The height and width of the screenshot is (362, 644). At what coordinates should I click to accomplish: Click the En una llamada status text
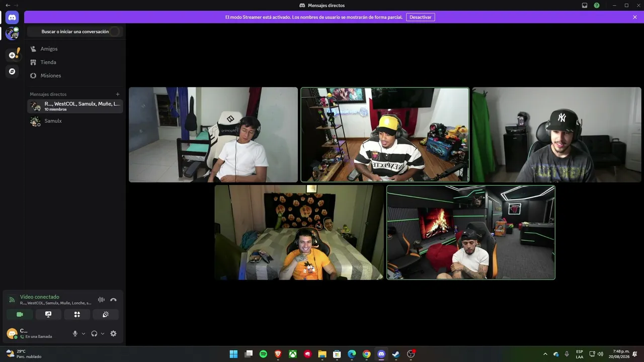[x=39, y=336]
